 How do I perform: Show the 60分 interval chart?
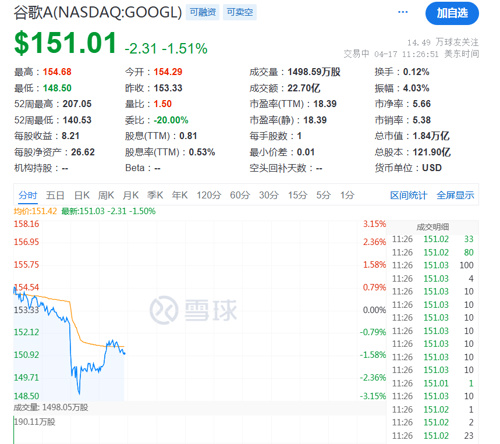[240, 195]
